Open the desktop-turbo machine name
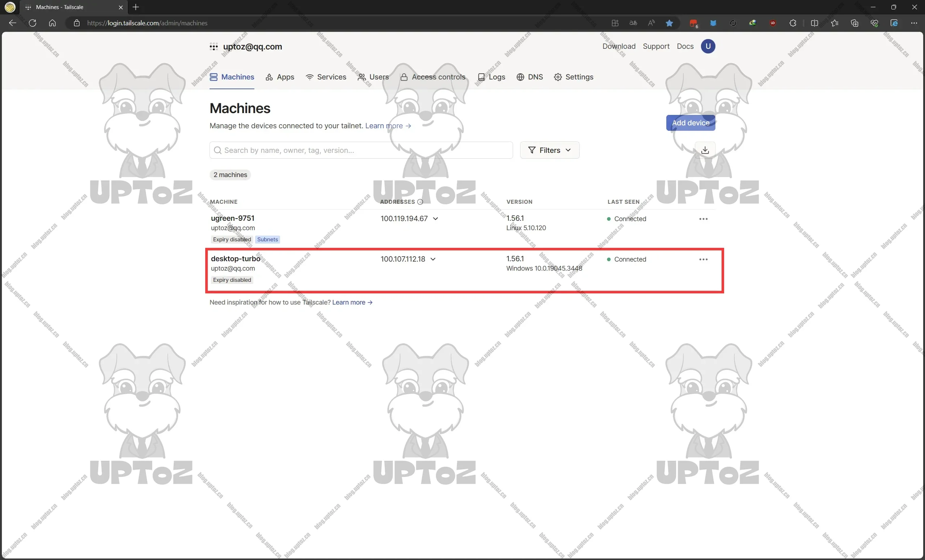The image size is (925, 560). (x=235, y=259)
